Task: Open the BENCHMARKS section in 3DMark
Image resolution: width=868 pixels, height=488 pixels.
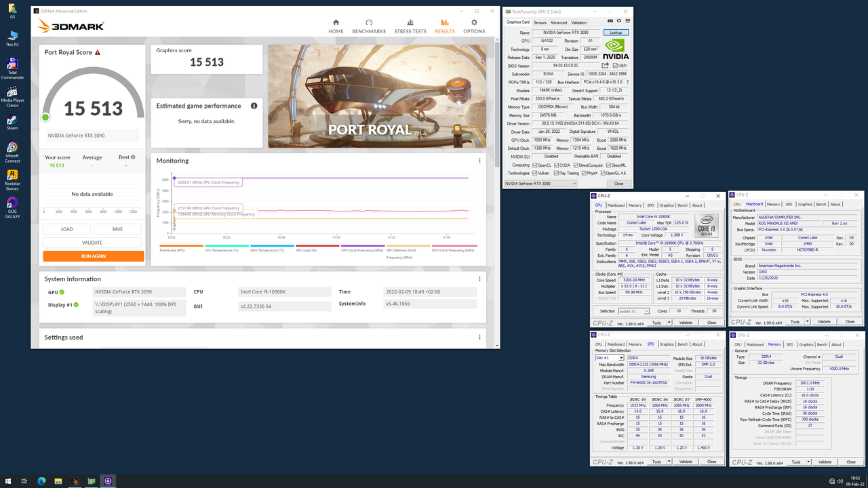Action: [369, 26]
